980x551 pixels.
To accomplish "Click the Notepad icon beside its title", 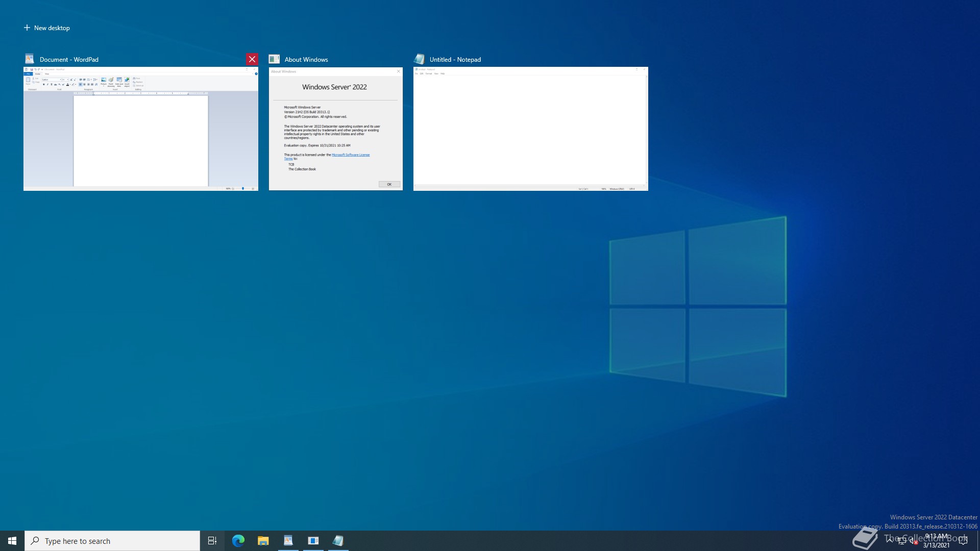I will pyautogui.click(x=419, y=59).
